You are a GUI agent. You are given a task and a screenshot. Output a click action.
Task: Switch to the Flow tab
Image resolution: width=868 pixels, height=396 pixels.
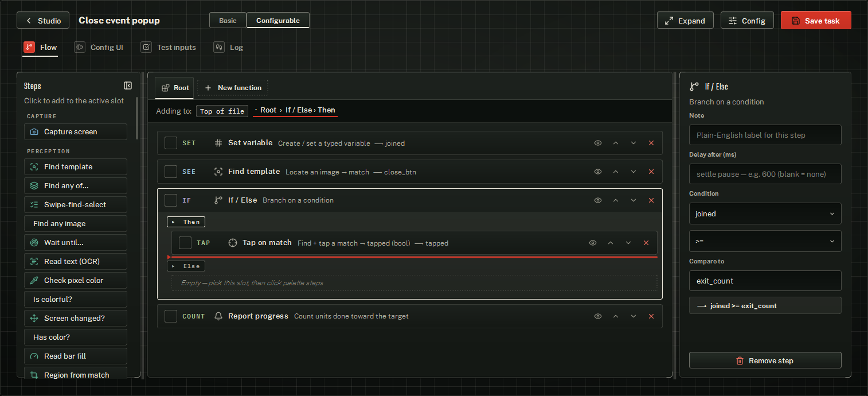[x=41, y=48]
